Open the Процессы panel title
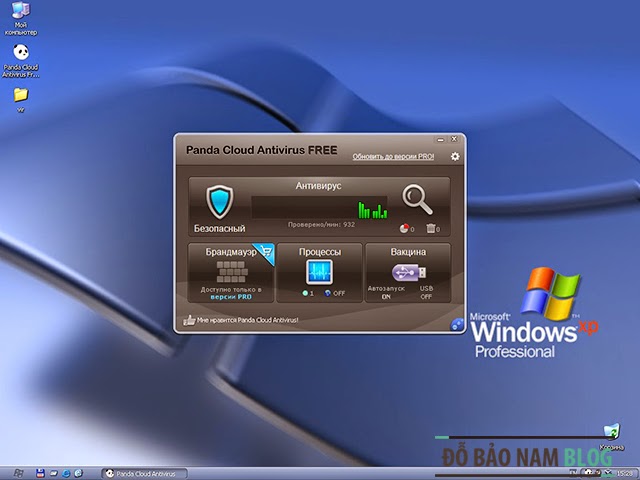The width and height of the screenshot is (640, 480). click(320, 252)
